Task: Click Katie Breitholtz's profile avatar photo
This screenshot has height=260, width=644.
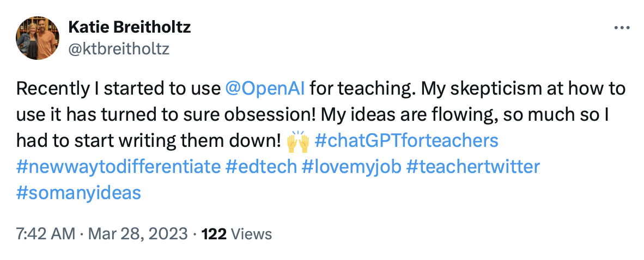Action: point(38,38)
